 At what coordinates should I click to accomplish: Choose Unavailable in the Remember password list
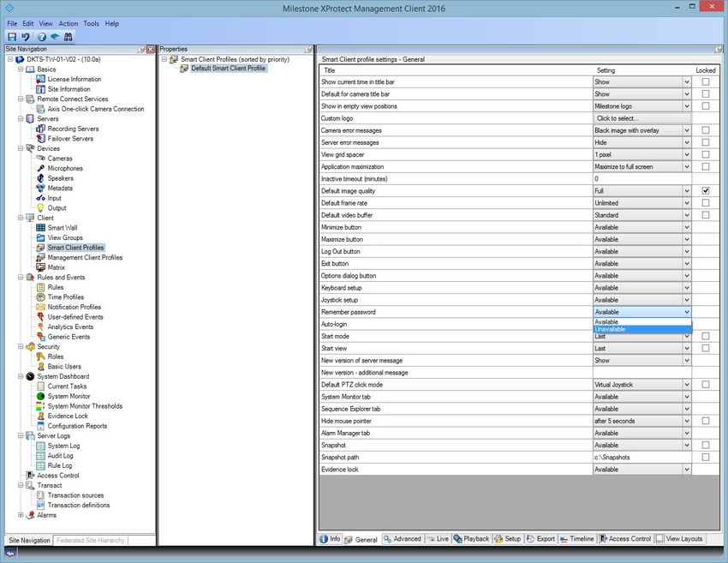tap(642, 329)
